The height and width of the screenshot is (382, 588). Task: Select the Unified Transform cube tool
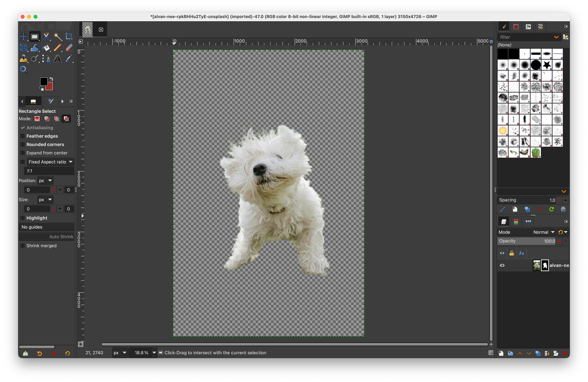pos(23,48)
